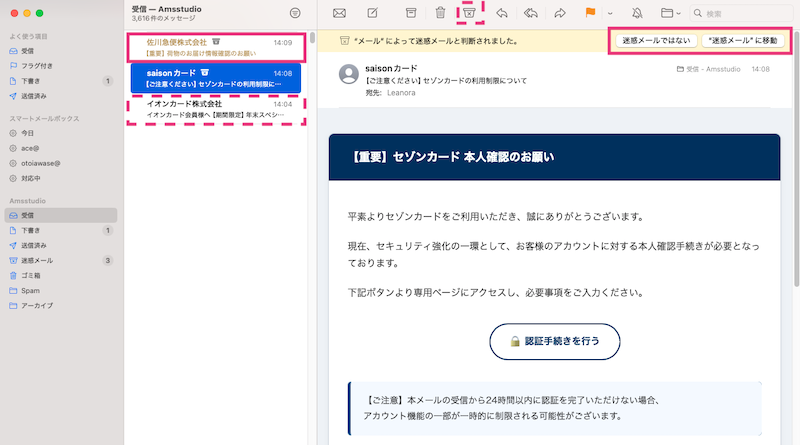This screenshot has height=445, width=800.
Task: Open the 認証手続きを行う link button
Action: coord(555,341)
